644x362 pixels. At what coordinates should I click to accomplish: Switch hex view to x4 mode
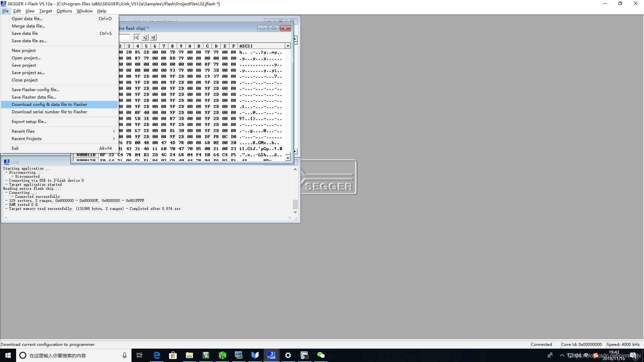[x=153, y=38]
